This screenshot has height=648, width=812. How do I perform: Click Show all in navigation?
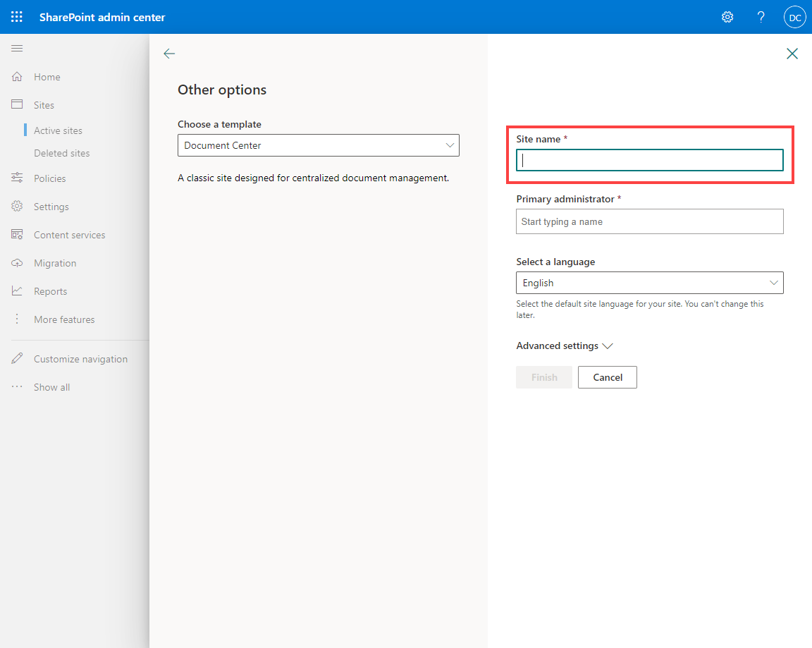click(51, 387)
